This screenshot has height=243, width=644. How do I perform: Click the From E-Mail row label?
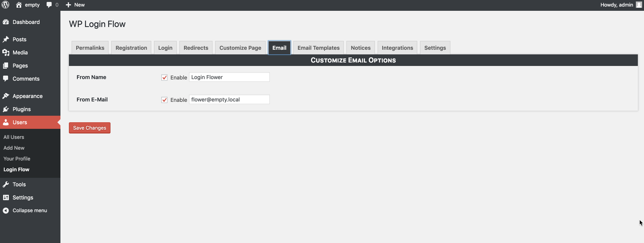[x=92, y=100]
